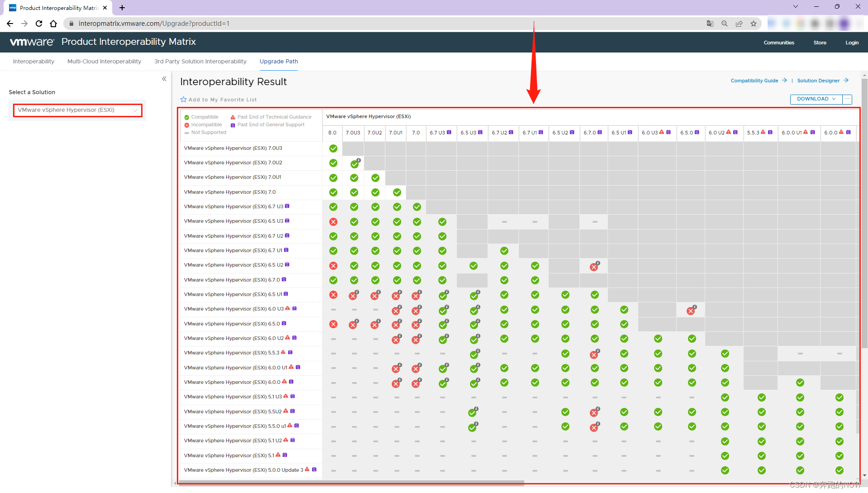Viewport: 868px width, 493px height.
Task: Click the browser address bar
Action: point(384,24)
